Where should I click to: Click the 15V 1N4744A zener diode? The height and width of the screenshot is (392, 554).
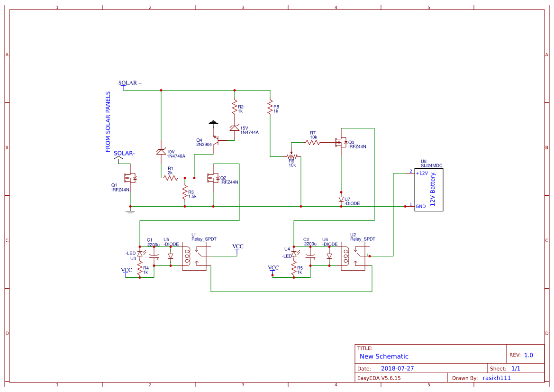pos(236,128)
